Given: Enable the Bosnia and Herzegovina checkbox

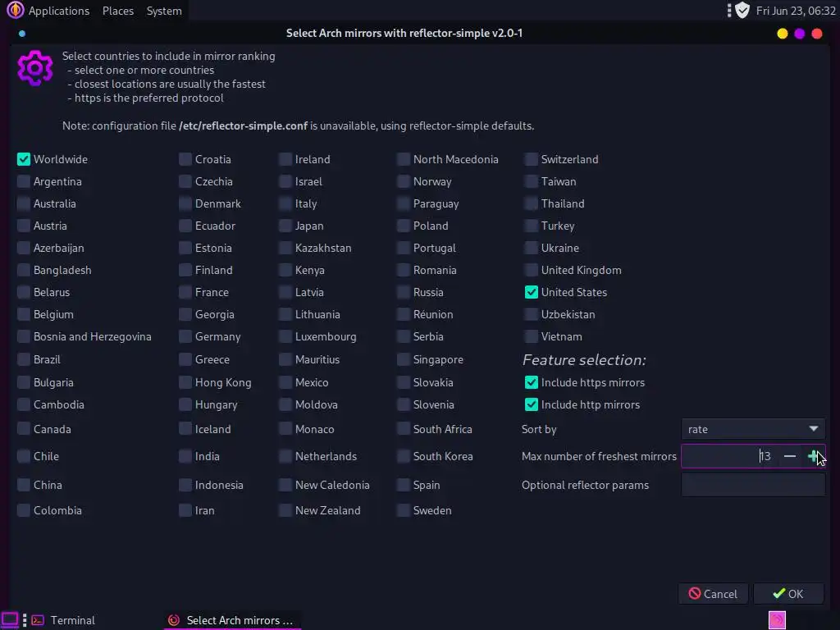Looking at the screenshot, I should pyautogui.click(x=24, y=336).
